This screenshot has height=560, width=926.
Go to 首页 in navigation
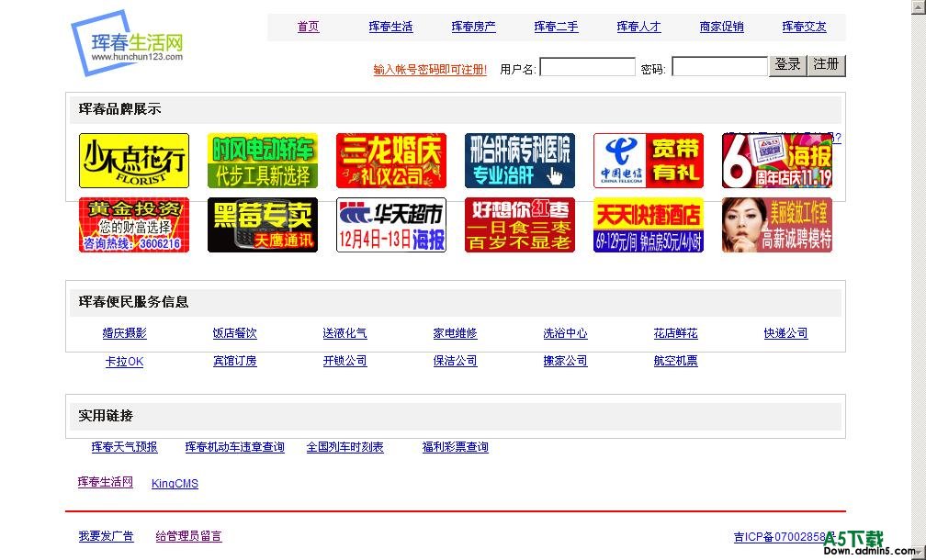[309, 27]
